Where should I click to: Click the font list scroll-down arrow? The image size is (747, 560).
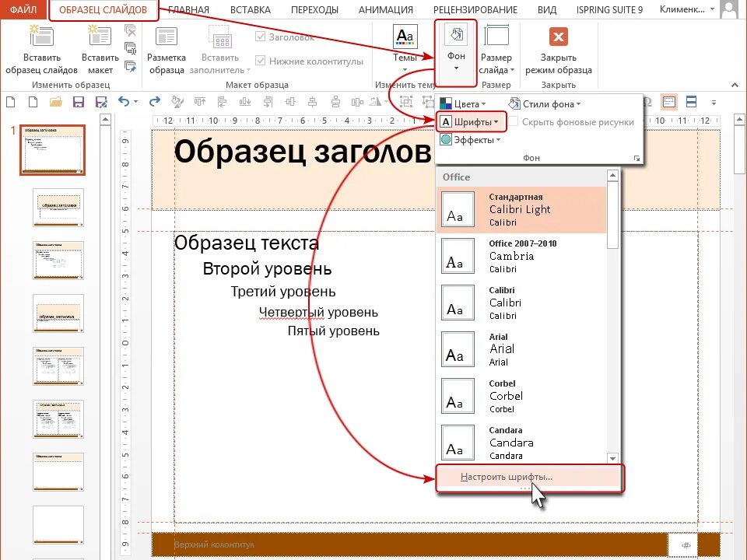coord(612,458)
